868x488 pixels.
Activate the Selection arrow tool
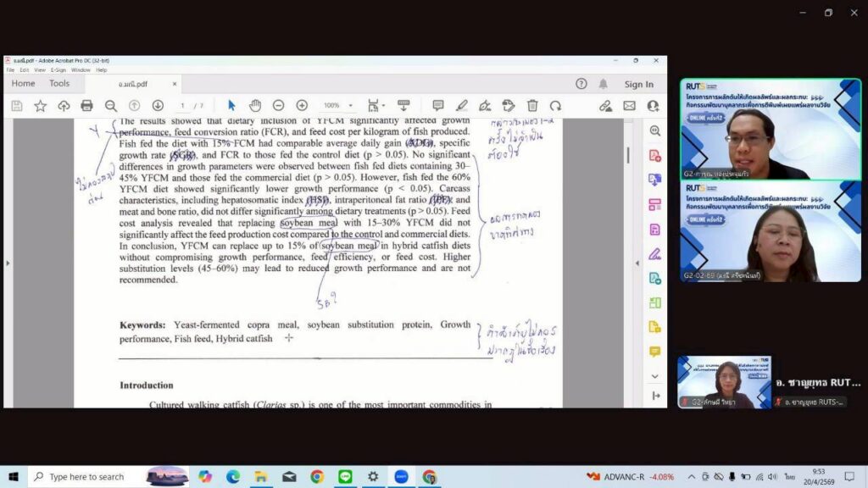pyautogui.click(x=231, y=106)
